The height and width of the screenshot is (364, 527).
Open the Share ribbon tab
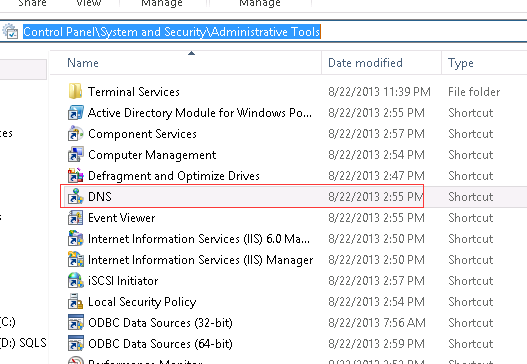[32, 3]
